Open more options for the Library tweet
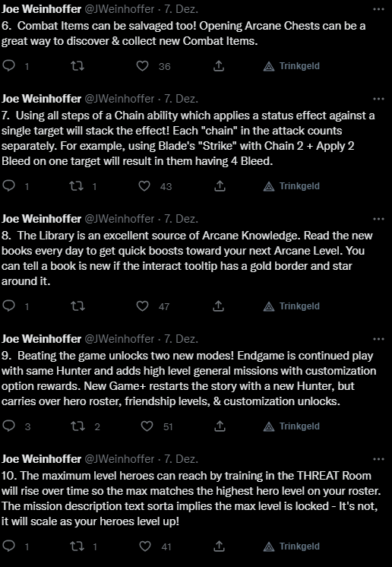Screen dimensions: 392x567 pos(378,219)
